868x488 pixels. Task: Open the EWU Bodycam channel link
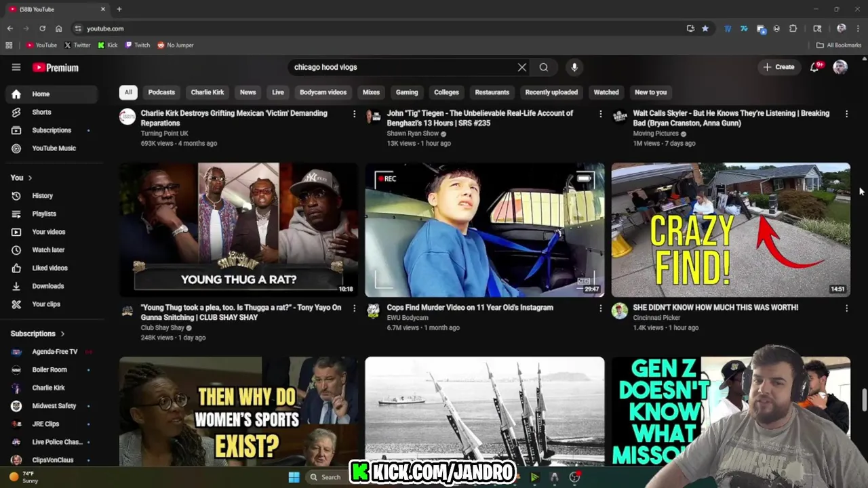click(408, 317)
